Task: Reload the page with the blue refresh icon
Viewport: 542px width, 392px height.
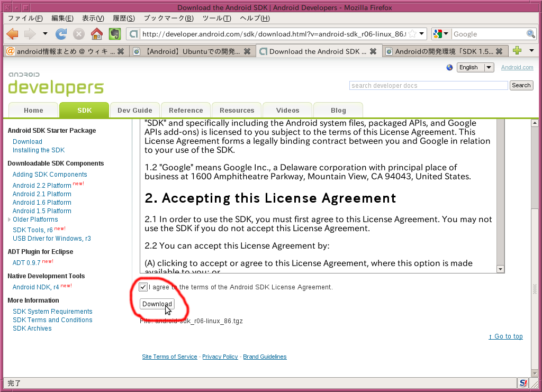Action: (61, 34)
